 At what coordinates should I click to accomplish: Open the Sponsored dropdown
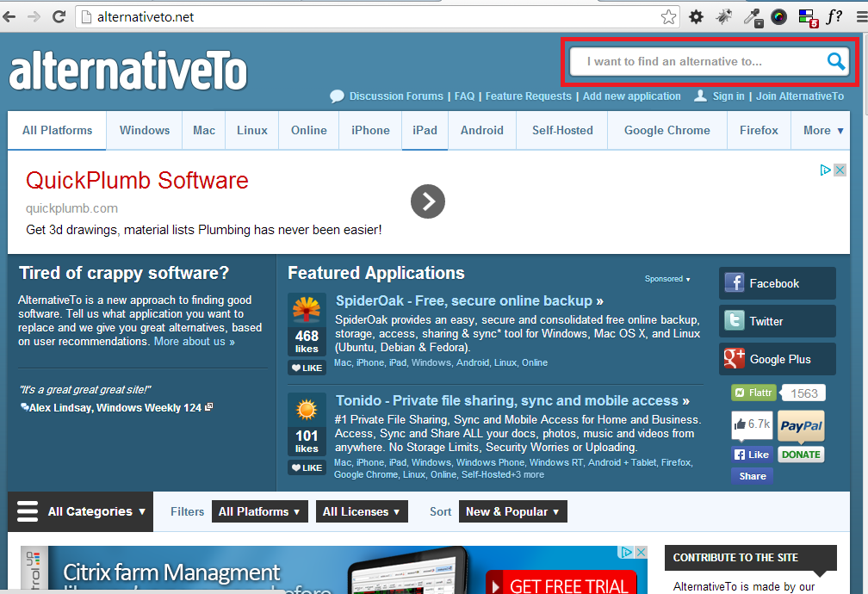click(667, 279)
